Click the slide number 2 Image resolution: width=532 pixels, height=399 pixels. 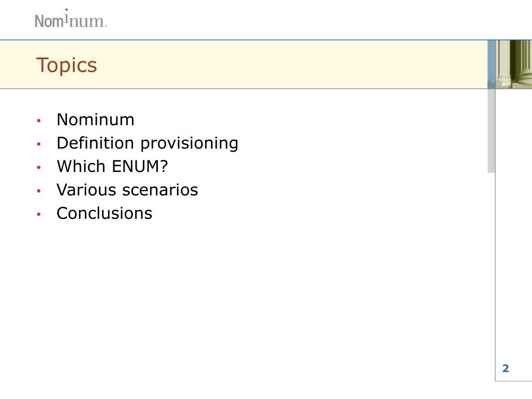coord(506,368)
